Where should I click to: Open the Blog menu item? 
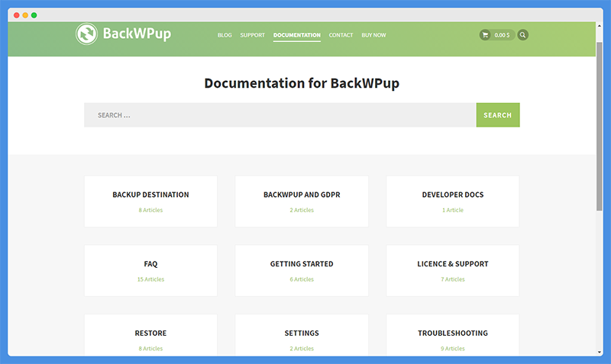225,35
